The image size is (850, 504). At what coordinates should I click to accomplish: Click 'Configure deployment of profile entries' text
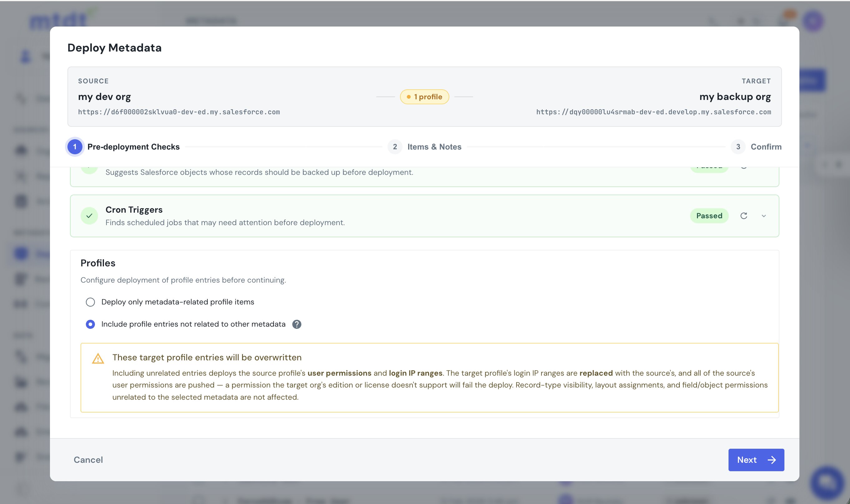point(183,280)
